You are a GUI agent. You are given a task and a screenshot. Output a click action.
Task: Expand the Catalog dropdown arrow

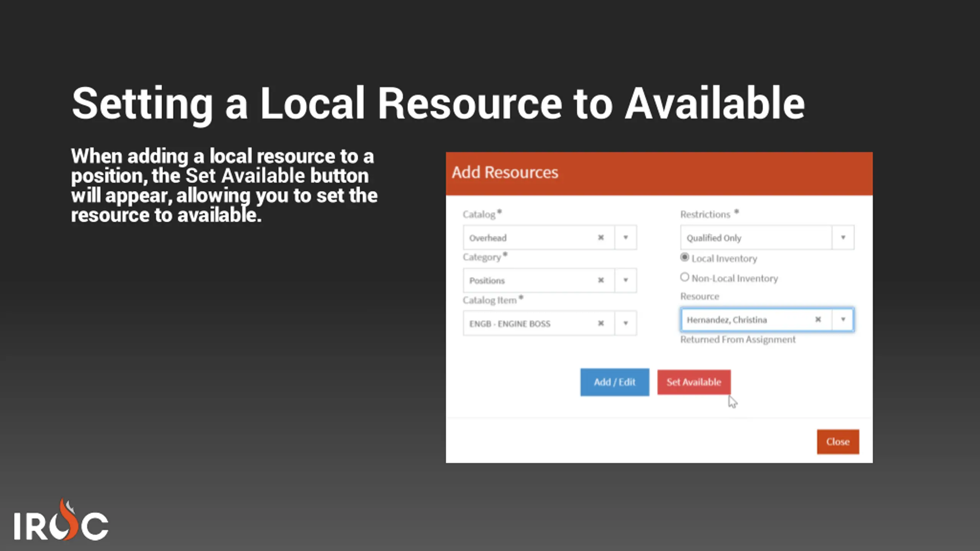(626, 238)
